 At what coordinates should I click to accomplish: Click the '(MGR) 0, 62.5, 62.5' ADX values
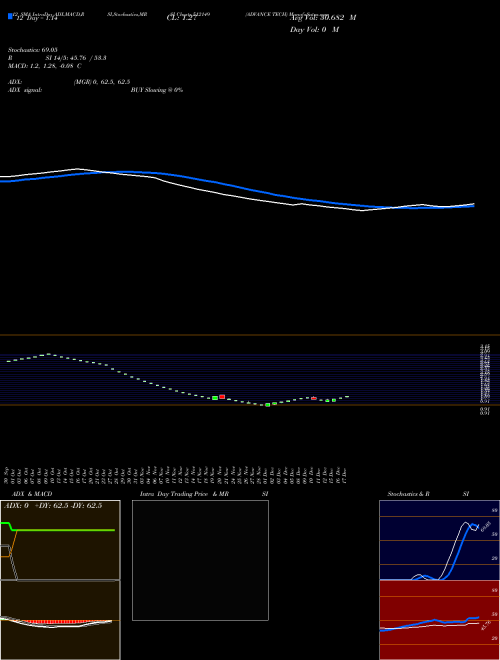click(101, 82)
